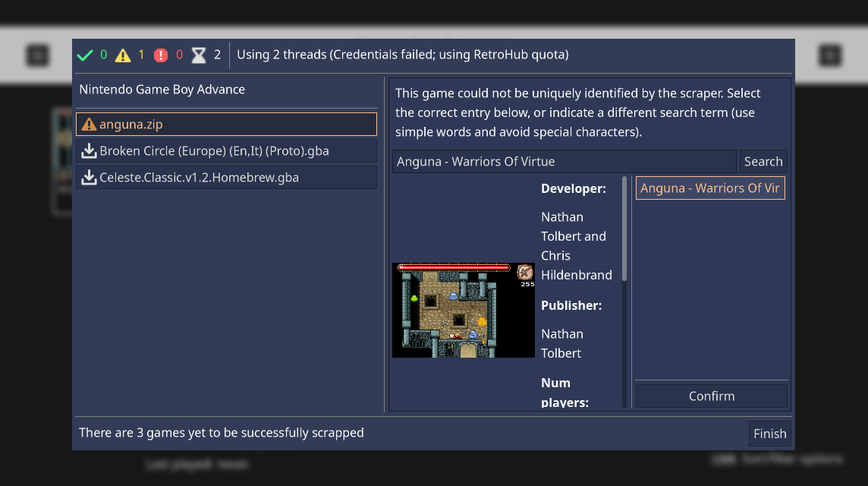Viewport: 868px width, 486px height.
Task: Click the green checkmark success counter icon
Action: pos(85,55)
